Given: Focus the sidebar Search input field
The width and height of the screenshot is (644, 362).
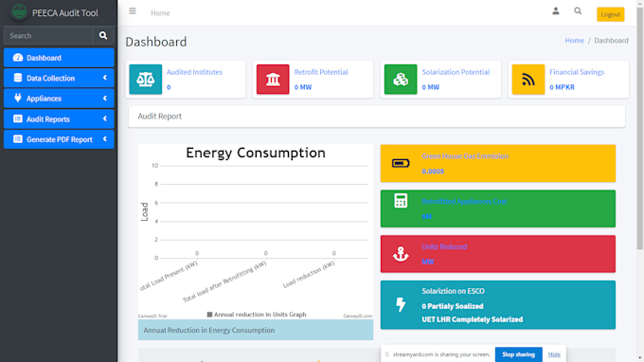Looking at the screenshot, I should [48, 36].
